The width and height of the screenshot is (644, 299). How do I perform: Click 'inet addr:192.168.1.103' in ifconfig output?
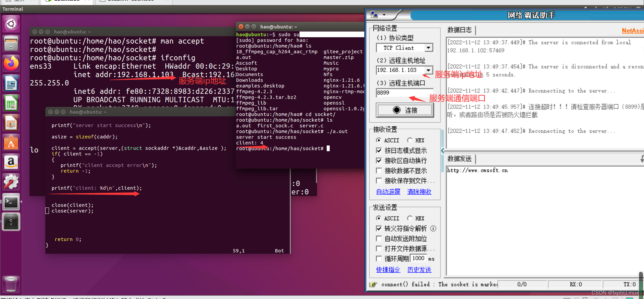click(123, 74)
